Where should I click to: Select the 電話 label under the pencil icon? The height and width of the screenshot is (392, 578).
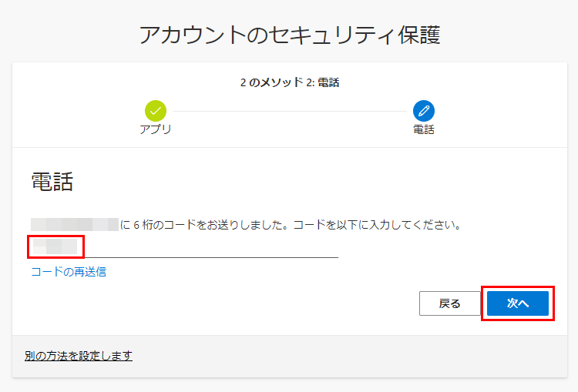tap(423, 129)
